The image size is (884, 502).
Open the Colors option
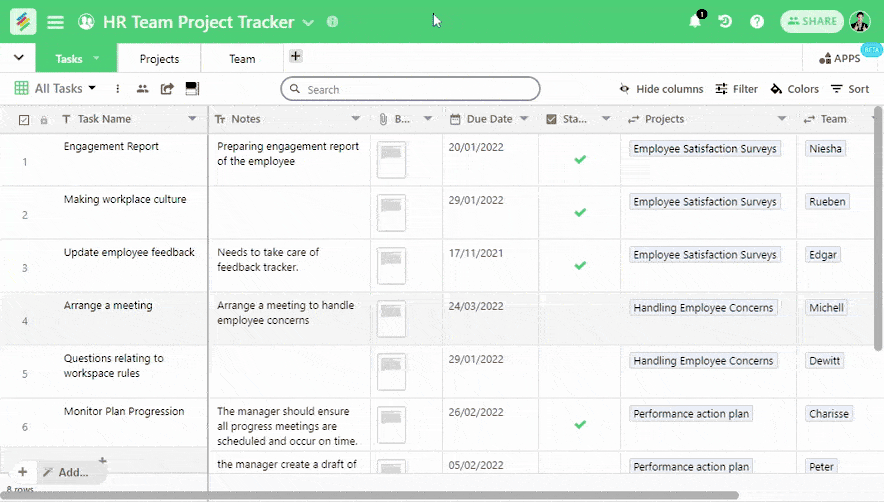(x=794, y=89)
